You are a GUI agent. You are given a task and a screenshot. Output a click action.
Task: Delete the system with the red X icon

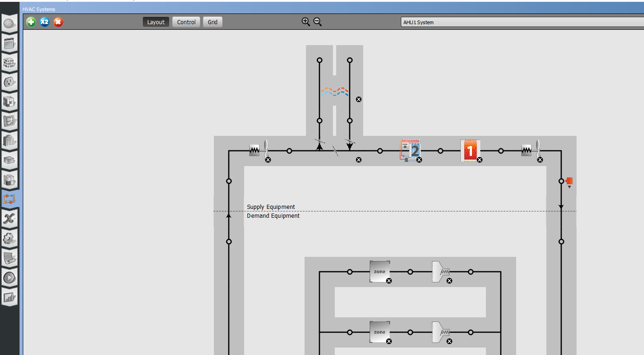tap(58, 22)
